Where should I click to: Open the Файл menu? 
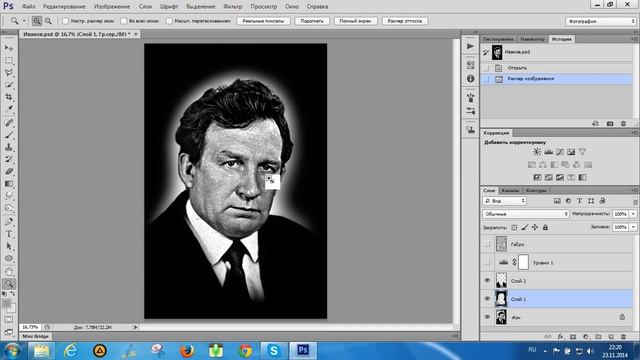pyautogui.click(x=28, y=7)
